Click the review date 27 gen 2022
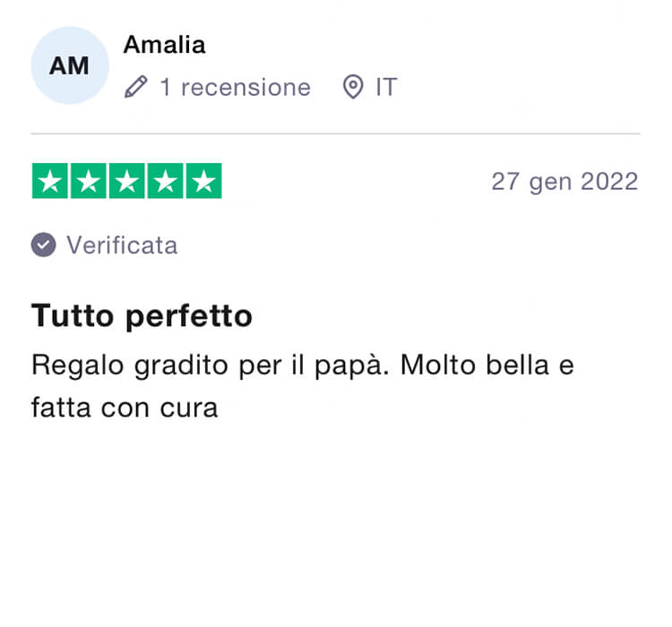Screen dimensions: 672x627 pyautogui.click(x=564, y=181)
